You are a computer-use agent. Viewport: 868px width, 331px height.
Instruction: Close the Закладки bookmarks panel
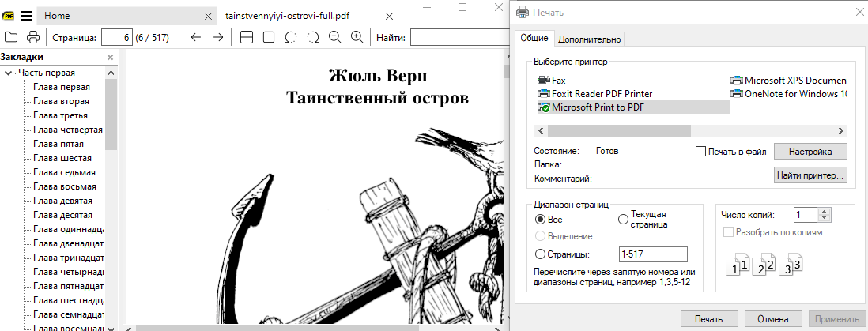point(110,57)
